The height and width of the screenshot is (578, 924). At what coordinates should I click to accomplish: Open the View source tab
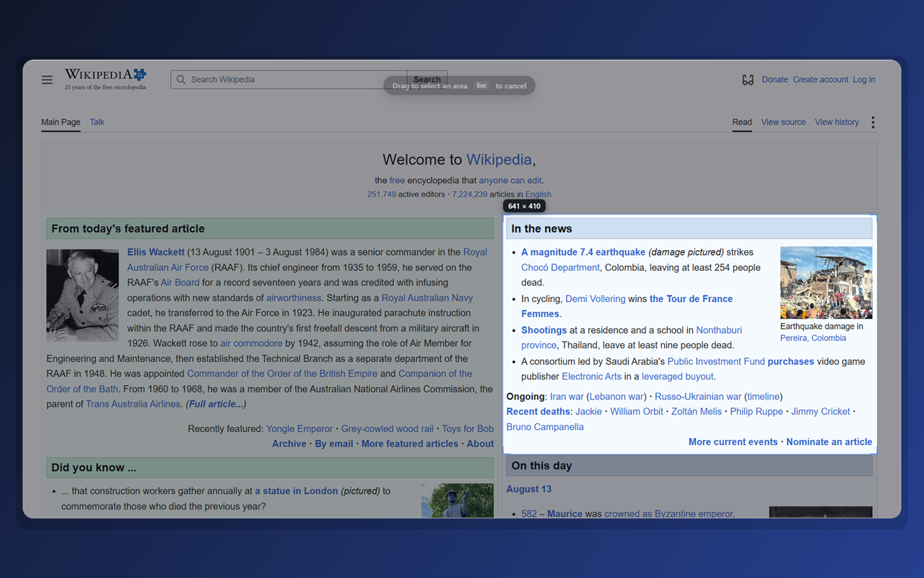(783, 122)
